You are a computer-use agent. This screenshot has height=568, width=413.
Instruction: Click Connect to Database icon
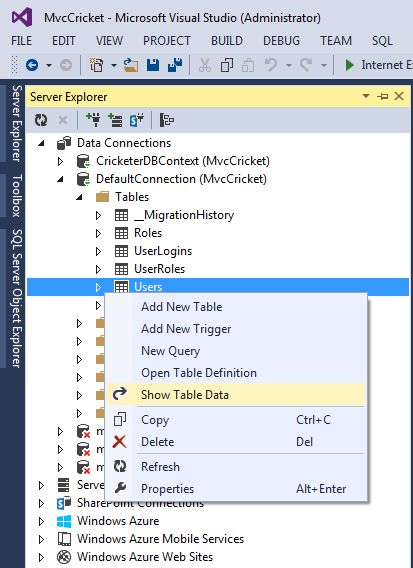[93, 120]
